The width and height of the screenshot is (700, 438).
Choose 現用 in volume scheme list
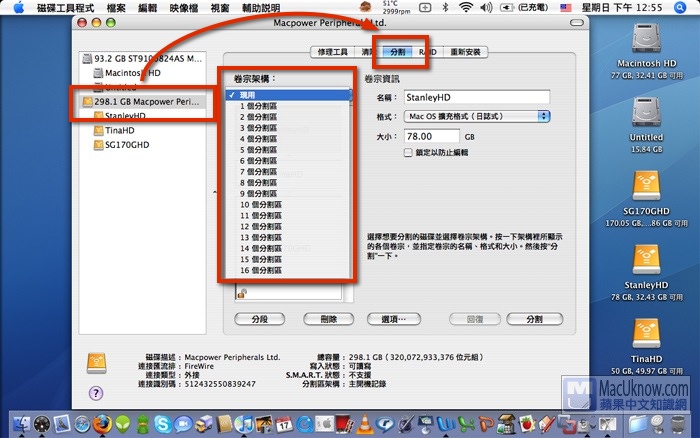[288, 95]
